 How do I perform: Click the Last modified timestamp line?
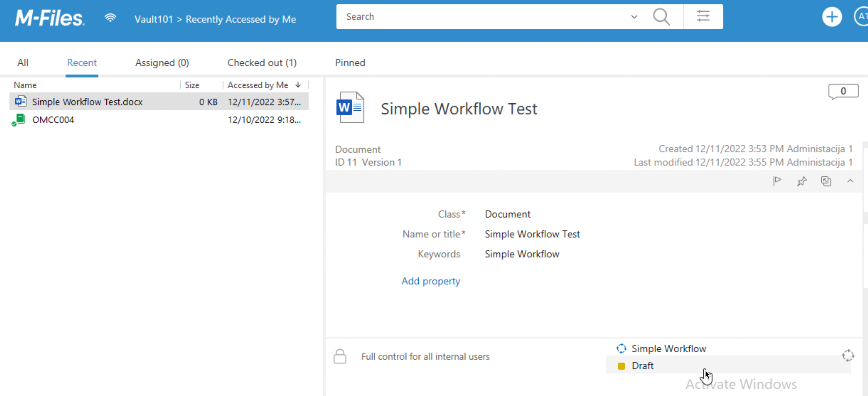[x=743, y=162]
